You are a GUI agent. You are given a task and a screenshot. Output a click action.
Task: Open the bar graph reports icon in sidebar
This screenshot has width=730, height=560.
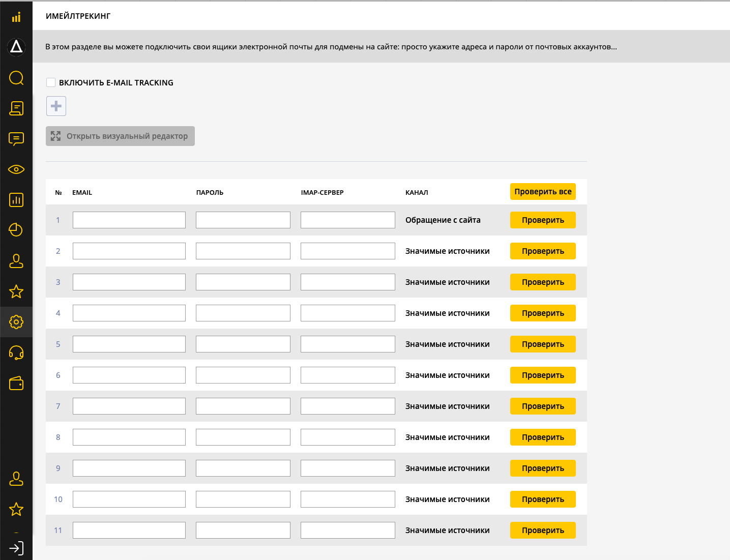[16, 200]
